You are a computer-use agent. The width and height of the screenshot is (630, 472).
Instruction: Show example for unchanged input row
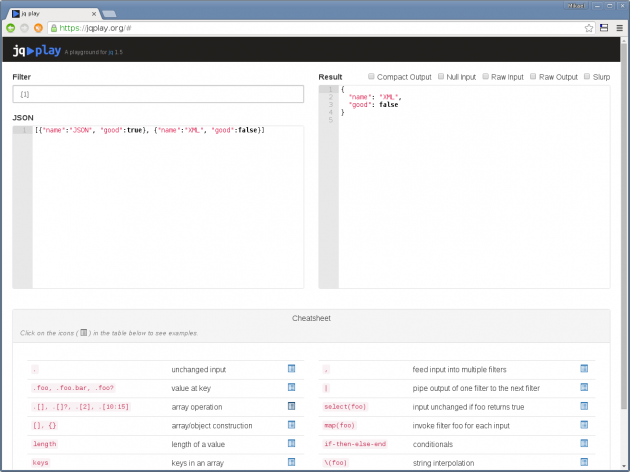tap(291, 368)
